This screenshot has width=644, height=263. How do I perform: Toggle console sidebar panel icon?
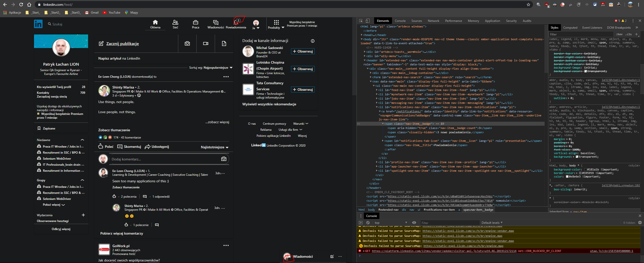[361, 223]
